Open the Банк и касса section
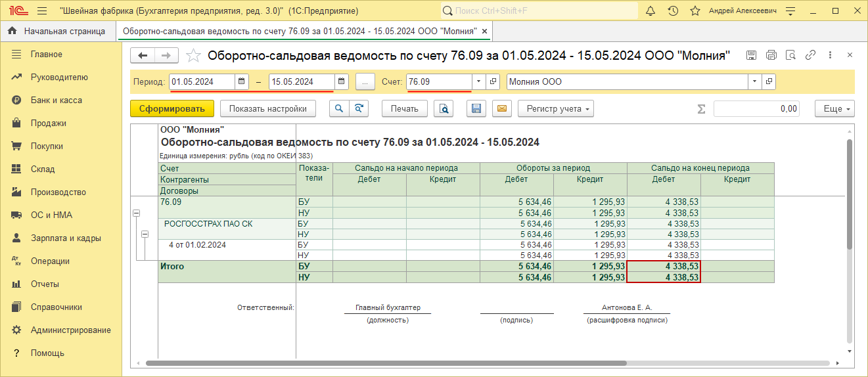 pos(56,100)
